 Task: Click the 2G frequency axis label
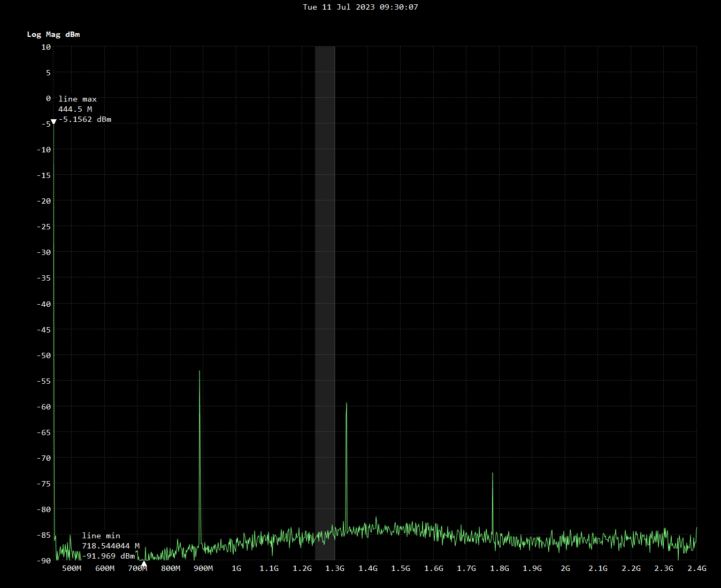pyautogui.click(x=565, y=568)
